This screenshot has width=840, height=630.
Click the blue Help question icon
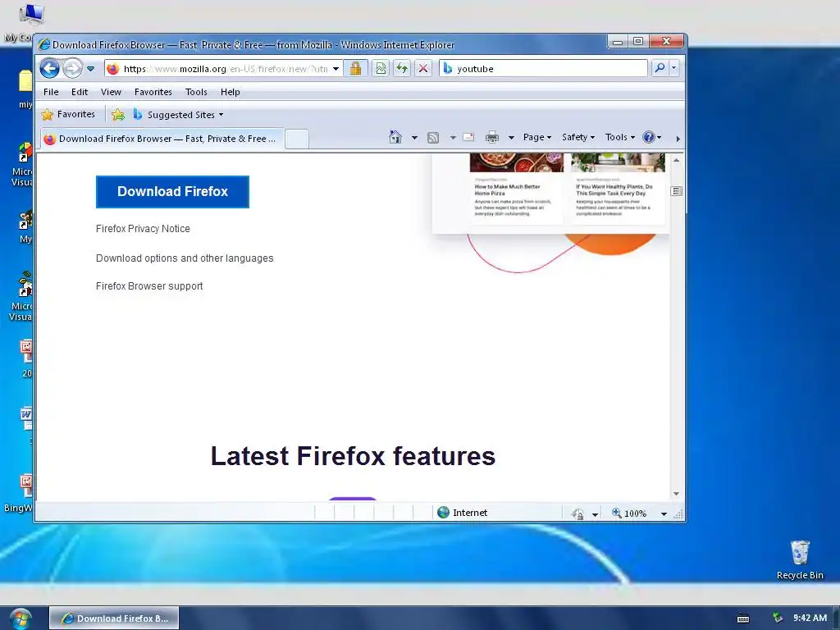(649, 137)
